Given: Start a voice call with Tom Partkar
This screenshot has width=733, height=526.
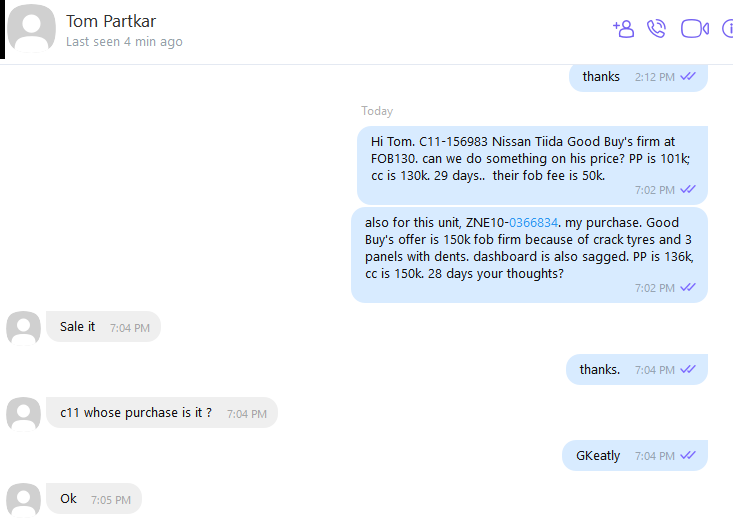Looking at the screenshot, I should [656, 29].
